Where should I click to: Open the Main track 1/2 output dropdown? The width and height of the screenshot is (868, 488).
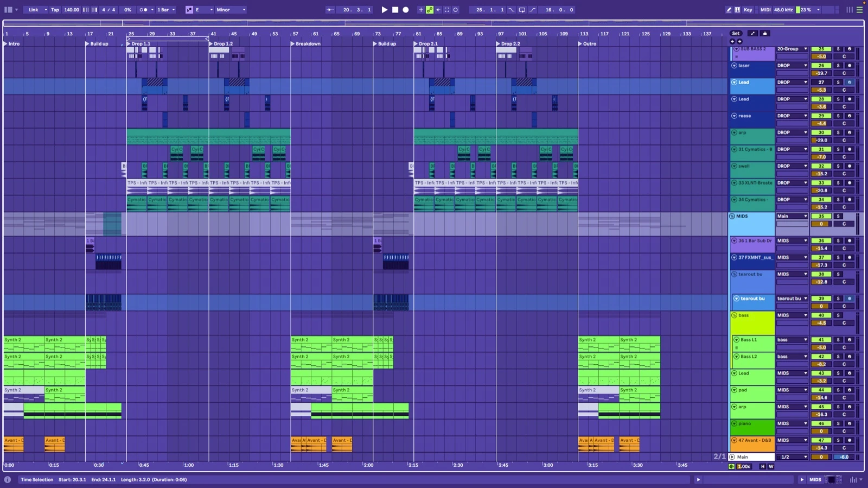click(792, 457)
